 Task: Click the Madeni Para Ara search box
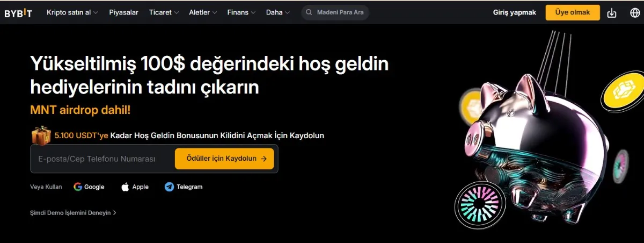click(x=340, y=12)
